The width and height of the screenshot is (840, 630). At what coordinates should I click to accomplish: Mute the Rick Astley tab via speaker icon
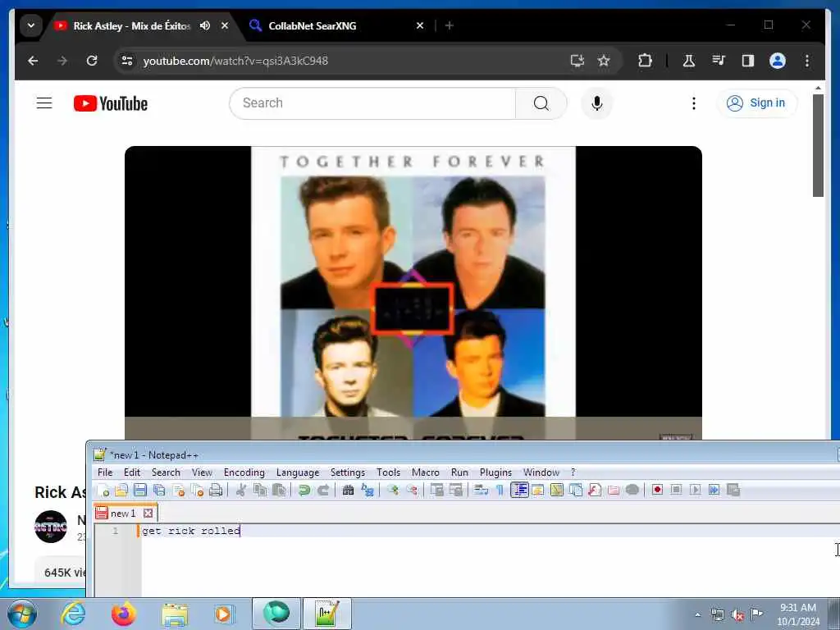(x=204, y=25)
